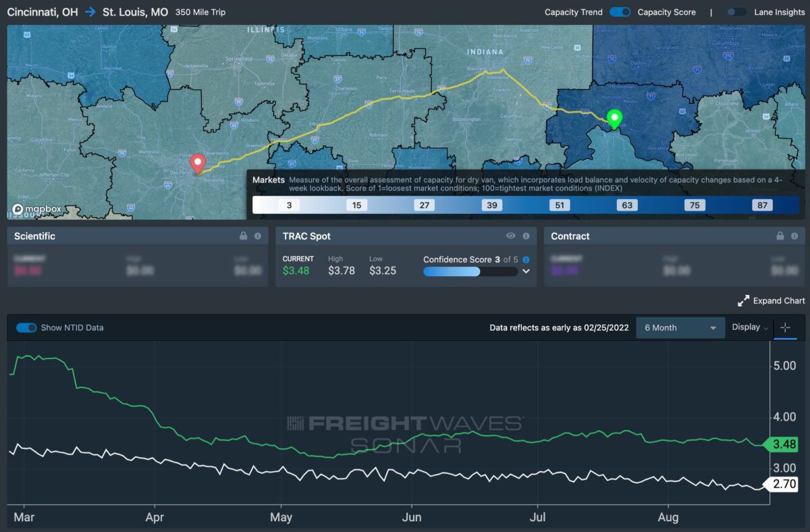Screen dimensions: 810x532
Task: Activate the crosshair tool on chart toolbar
Action: [x=785, y=327]
